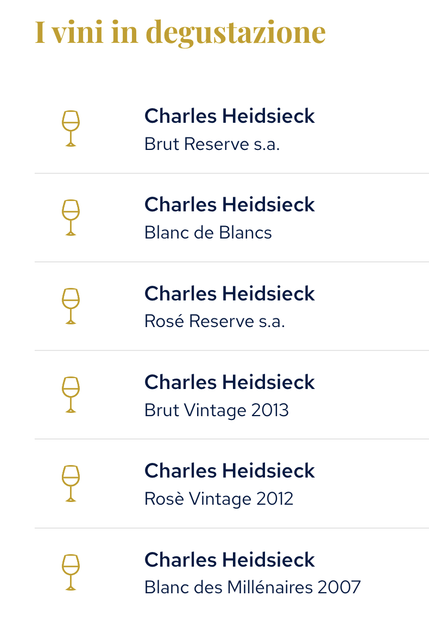Click Charles Heidsieck title above Brut Reserve s.a.
This screenshot has height=640, width=429.
230,116
